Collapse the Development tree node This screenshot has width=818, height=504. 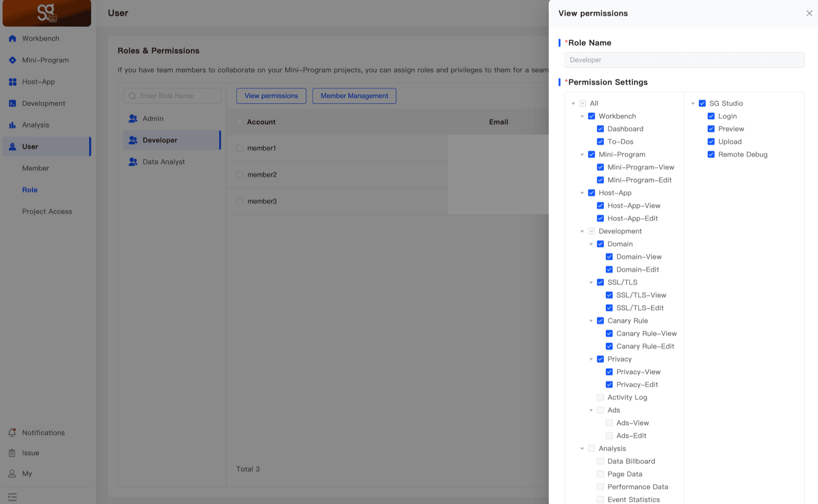pyautogui.click(x=582, y=232)
